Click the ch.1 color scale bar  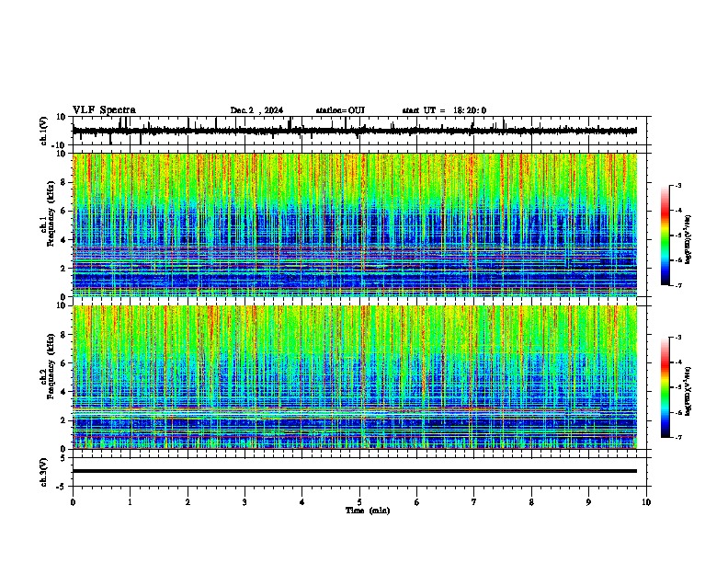(x=665, y=236)
